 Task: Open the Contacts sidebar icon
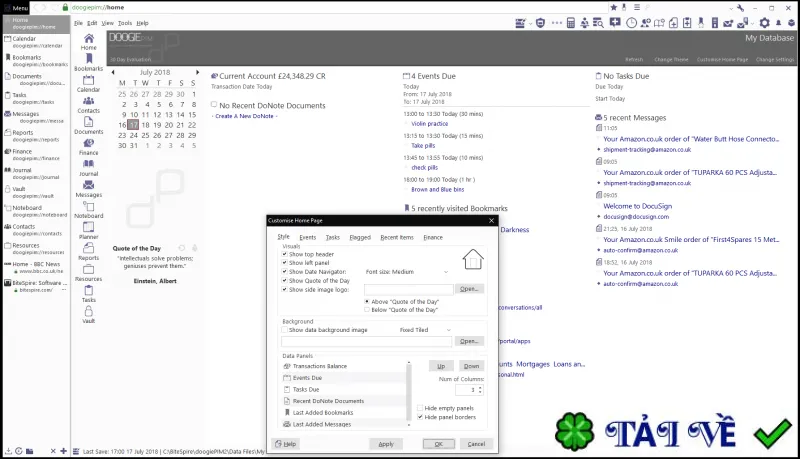pos(88,105)
